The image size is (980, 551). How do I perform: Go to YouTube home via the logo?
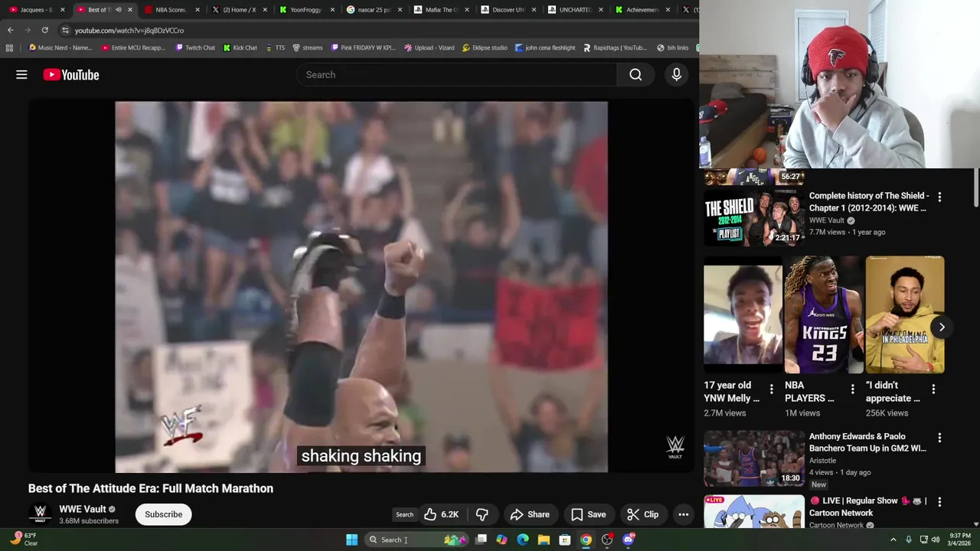(x=71, y=74)
